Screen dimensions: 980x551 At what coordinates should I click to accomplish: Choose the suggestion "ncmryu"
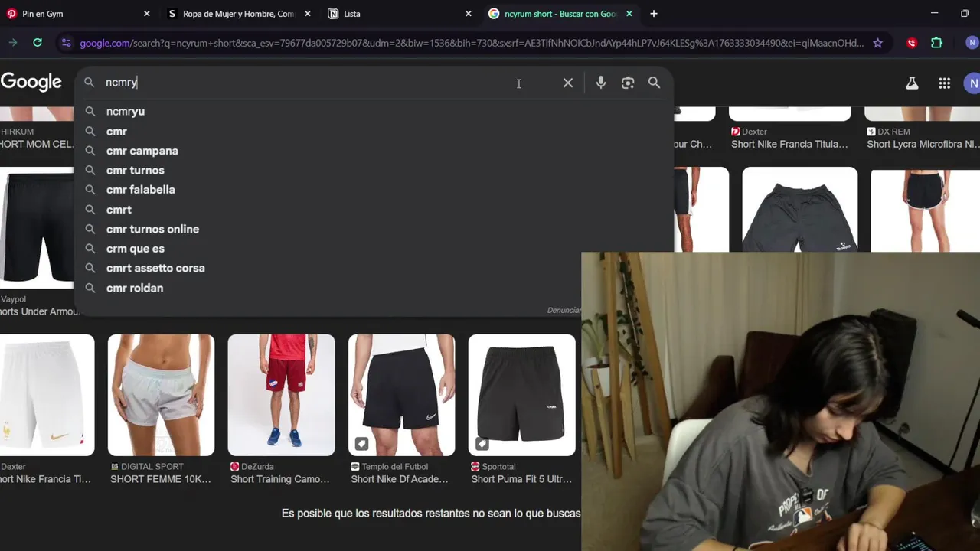pyautogui.click(x=126, y=112)
